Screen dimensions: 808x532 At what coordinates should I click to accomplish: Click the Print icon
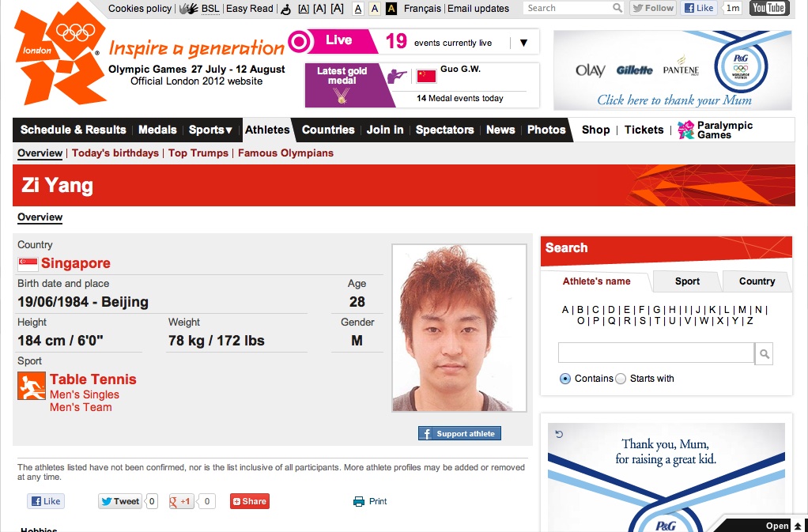(359, 501)
